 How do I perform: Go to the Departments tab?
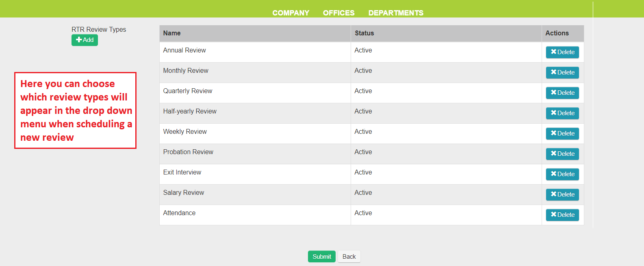pos(395,13)
